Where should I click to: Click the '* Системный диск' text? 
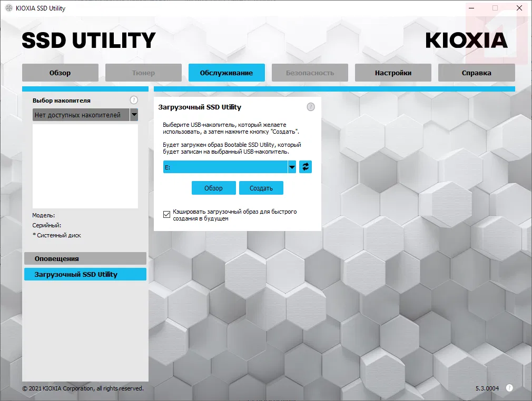coord(57,235)
